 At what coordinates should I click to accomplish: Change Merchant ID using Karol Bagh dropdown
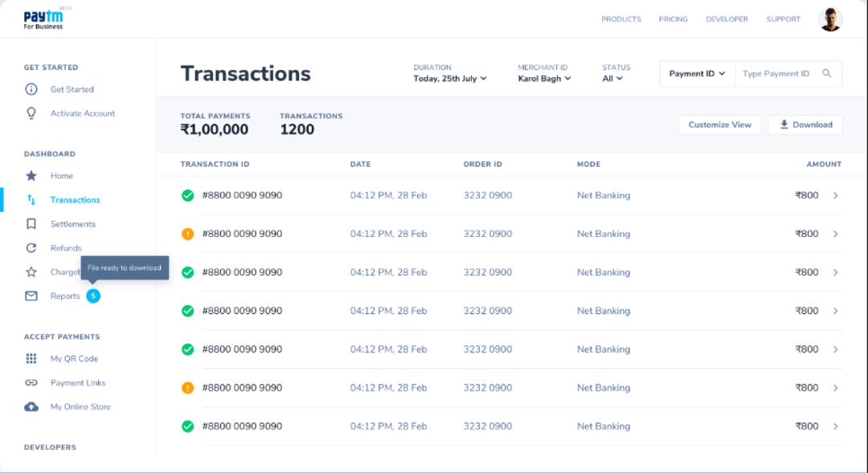[x=545, y=79]
